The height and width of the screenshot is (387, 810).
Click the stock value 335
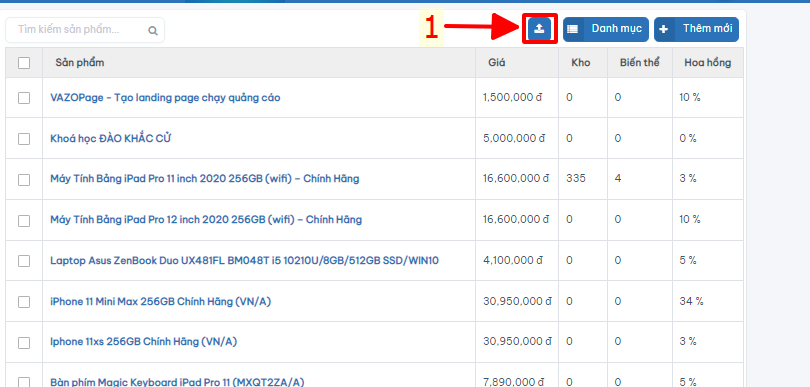(576, 179)
